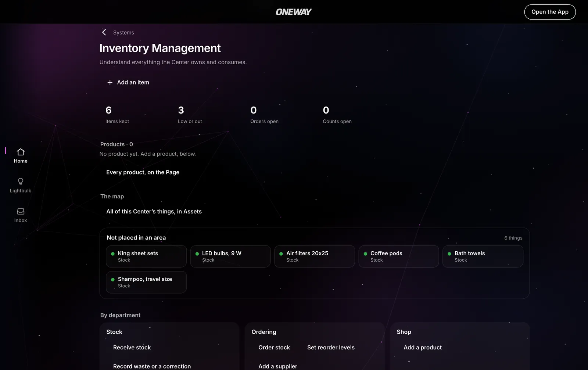Open the Shampoo, travel size card
The width and height of the screenshot is (588, 370).
point(146,282)
